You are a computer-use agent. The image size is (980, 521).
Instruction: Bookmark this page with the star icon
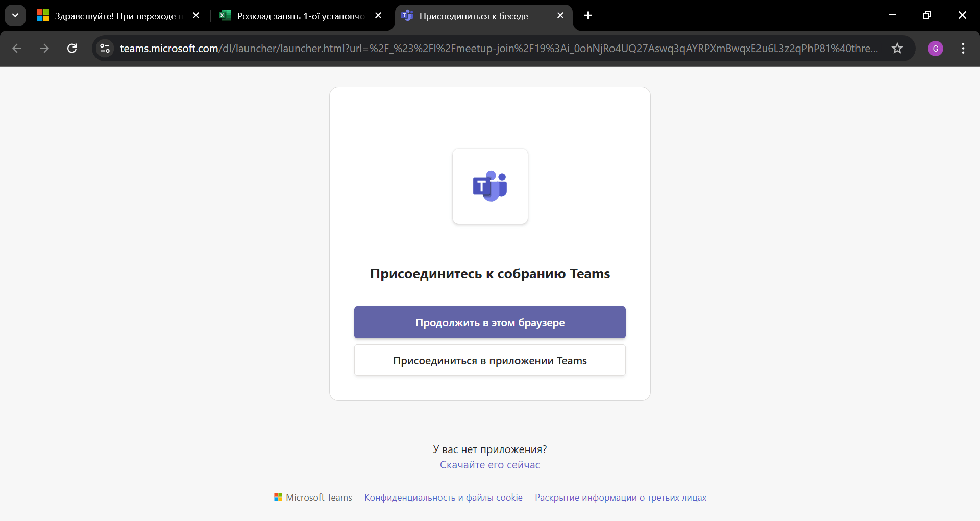click(x=897, y=49)
